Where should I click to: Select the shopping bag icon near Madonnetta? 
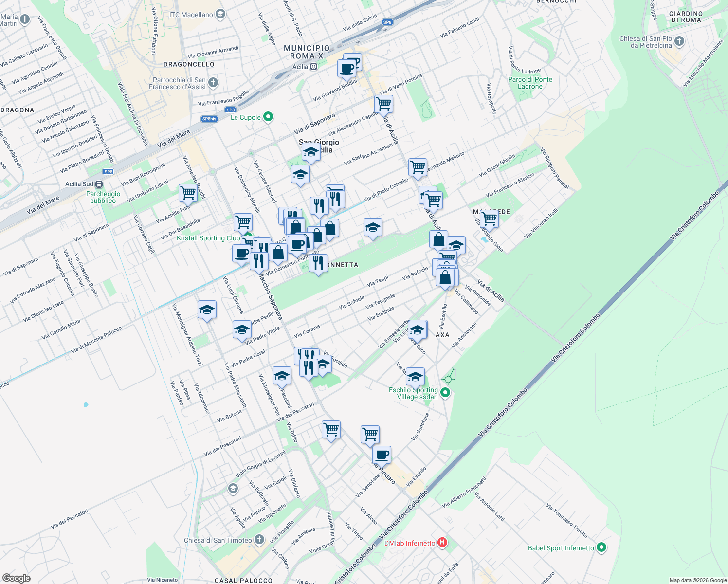pyautogui.click(x=330, y=228)
